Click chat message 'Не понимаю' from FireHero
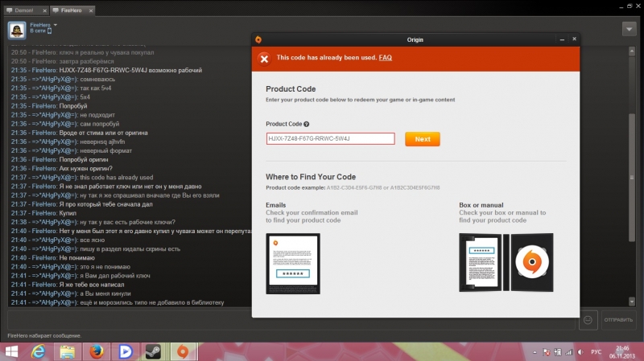Viewport: 644px width, 361px height. pyautogui.click(x=76, y=257)
